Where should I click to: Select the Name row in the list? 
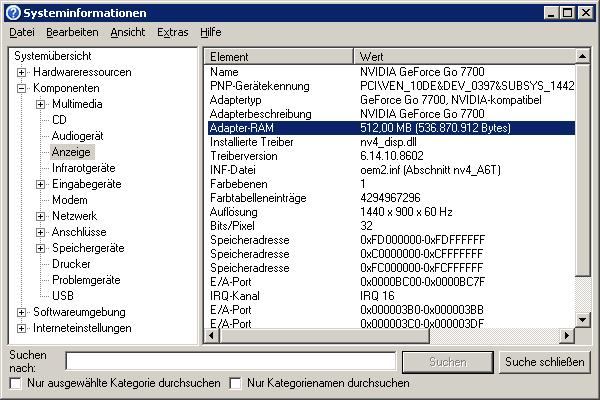391,72
